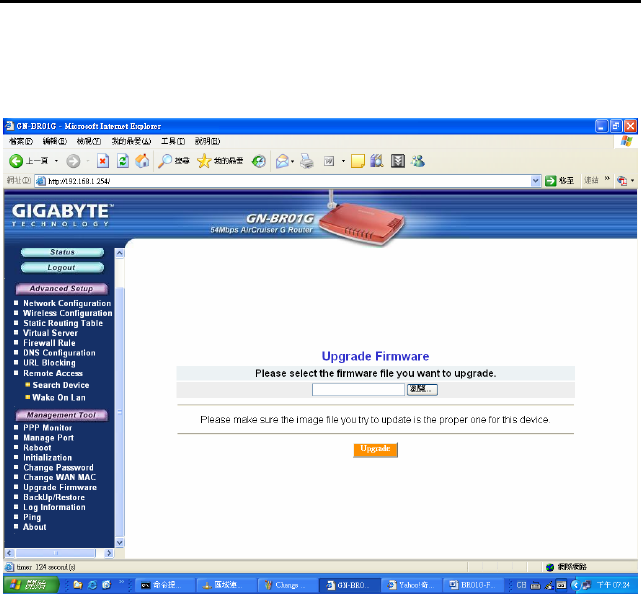
Task: Open Firewall Rule link
Action: 49,343
